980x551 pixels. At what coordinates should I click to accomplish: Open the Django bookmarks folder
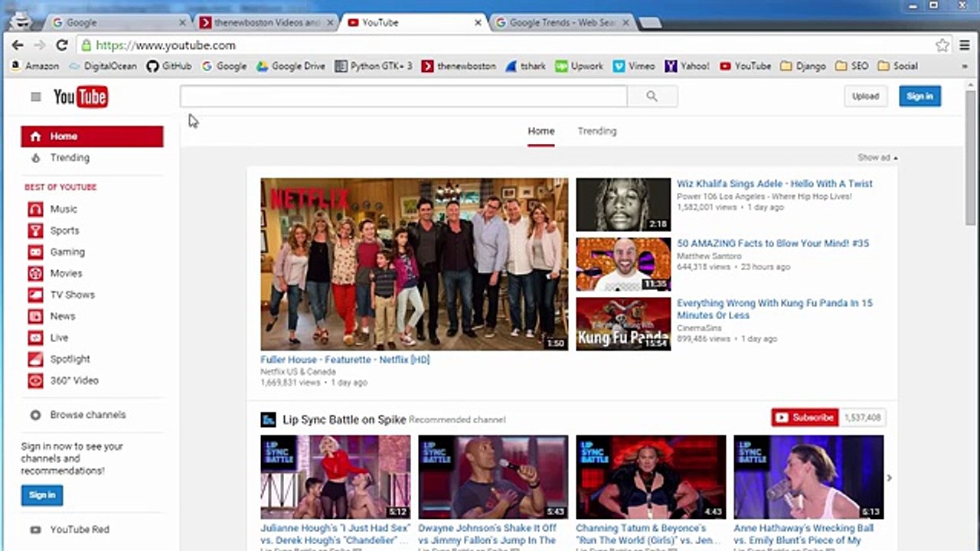[803, 67]
